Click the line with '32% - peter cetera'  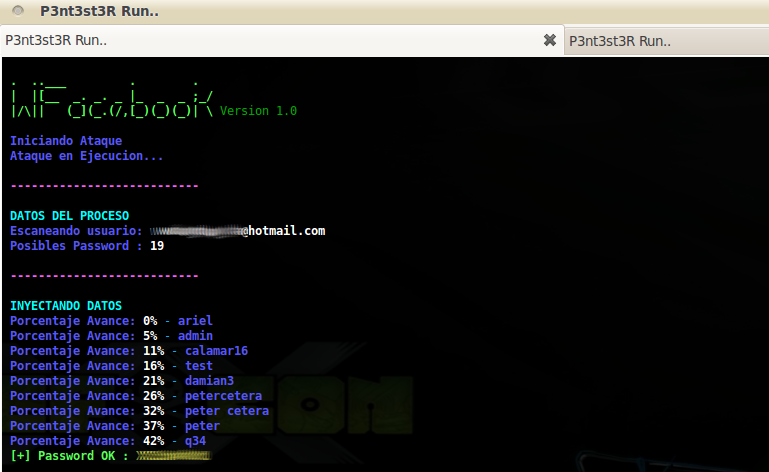point(139,411)
